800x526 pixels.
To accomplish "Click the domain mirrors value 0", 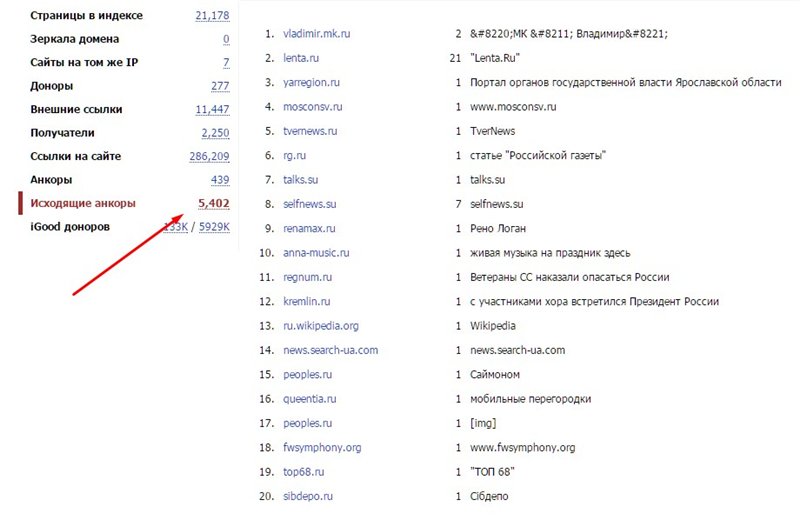I will point(226,39).
